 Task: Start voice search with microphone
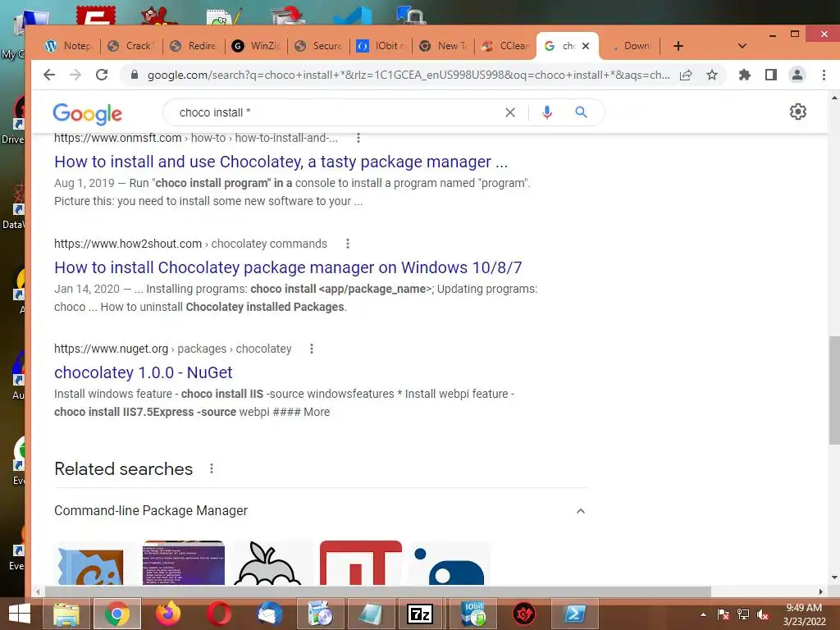tap(547, 112)
